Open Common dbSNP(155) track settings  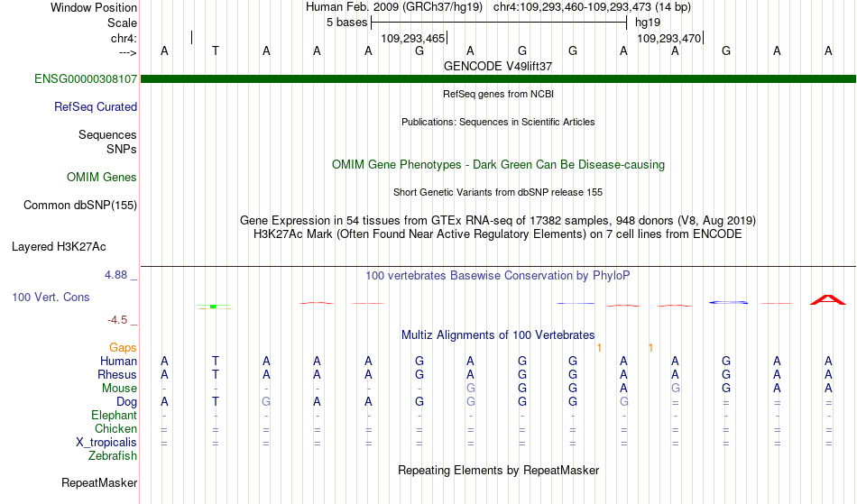tap(79, 206)
